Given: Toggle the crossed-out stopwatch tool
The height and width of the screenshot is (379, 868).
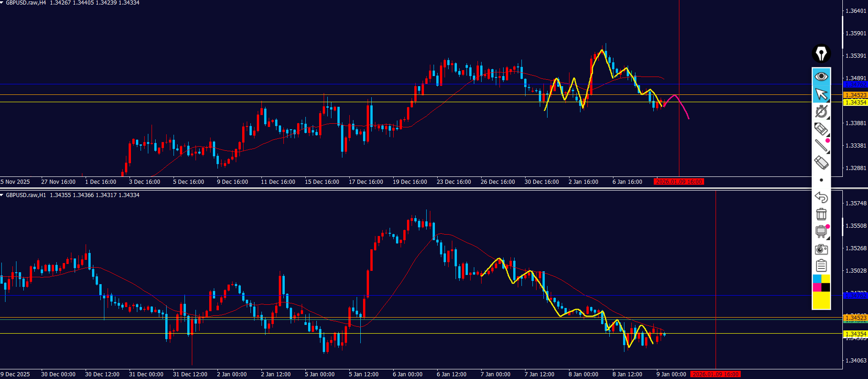Looking at the screenshot, I should click(821, 111).
